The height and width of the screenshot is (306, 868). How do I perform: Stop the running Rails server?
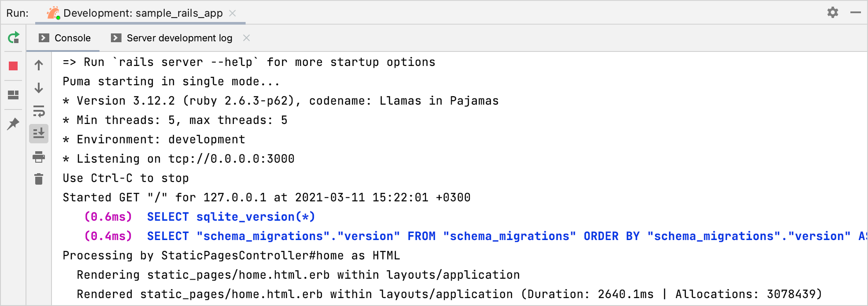[x=13, y=66]
